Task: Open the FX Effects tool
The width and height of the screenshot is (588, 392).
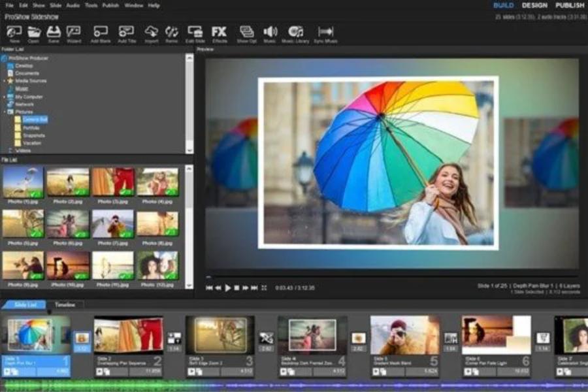Action: pos(219,32)
